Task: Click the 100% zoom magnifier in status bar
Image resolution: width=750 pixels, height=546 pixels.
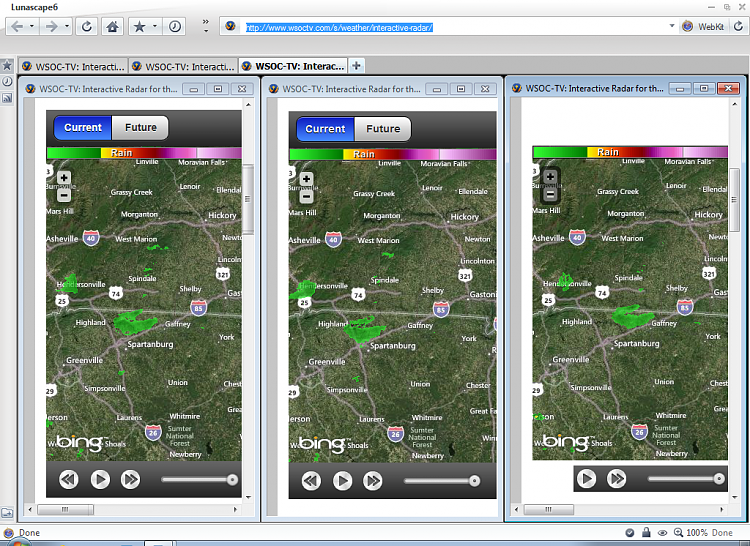Action: 678,533
